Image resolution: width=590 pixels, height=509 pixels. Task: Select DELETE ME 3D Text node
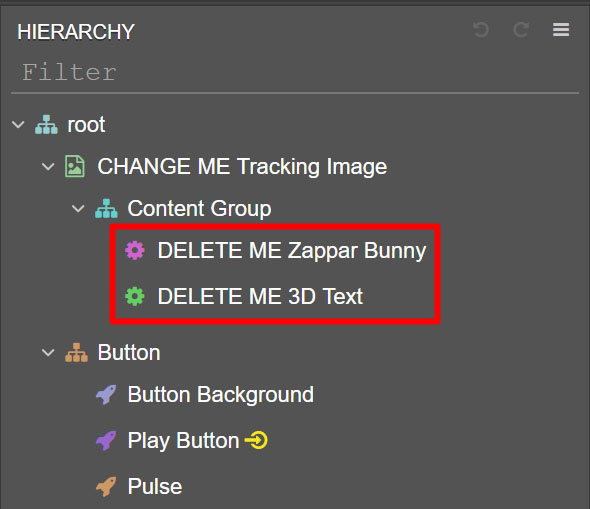click(x=260, y=296)
